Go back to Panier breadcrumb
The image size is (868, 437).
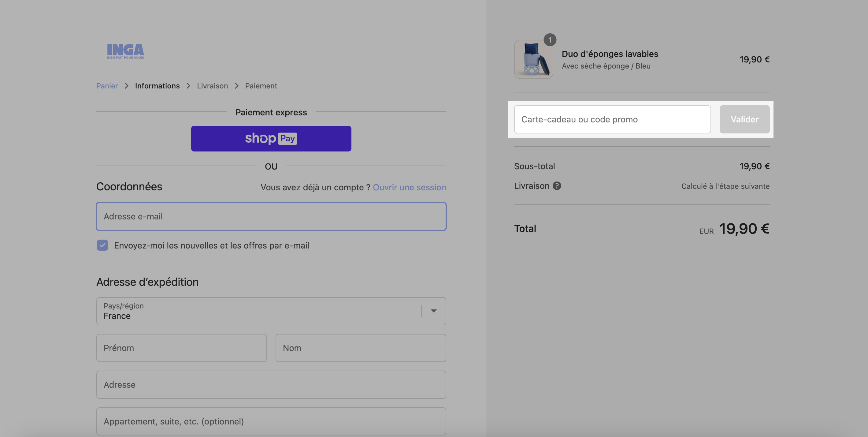(107, 86)
